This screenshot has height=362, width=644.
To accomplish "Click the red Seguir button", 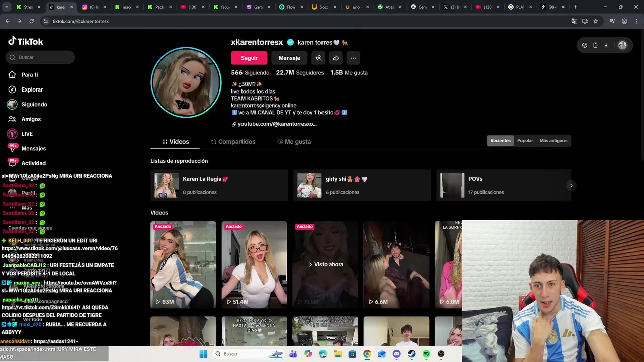I will pyautogui.click(x=249, y=58).
